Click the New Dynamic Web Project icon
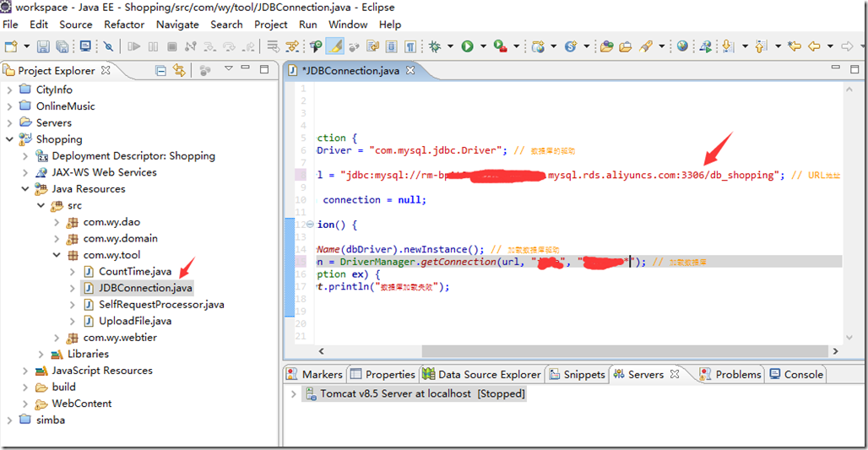 click(x=538, y=46)
